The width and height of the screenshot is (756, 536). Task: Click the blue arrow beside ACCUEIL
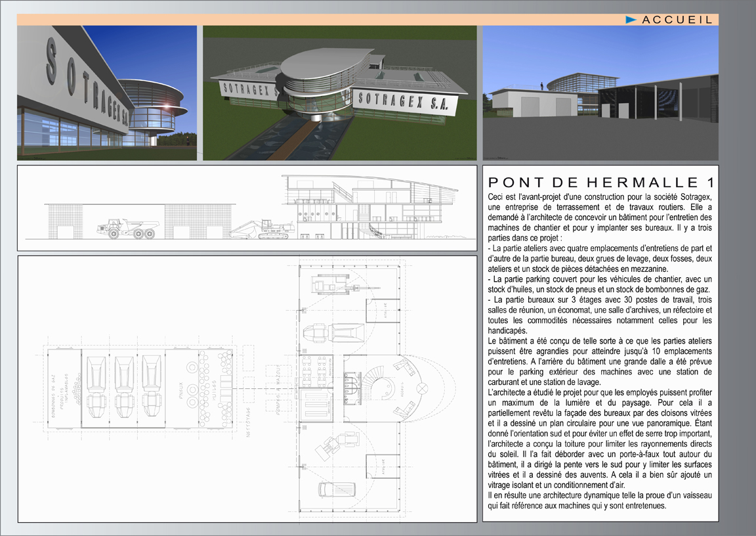[631, 20]
